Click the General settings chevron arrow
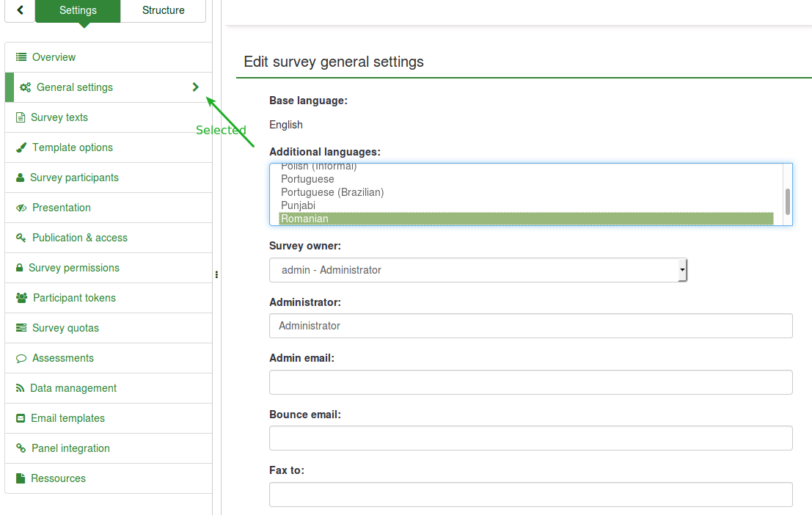812x518 pixels. click(195, 87)
